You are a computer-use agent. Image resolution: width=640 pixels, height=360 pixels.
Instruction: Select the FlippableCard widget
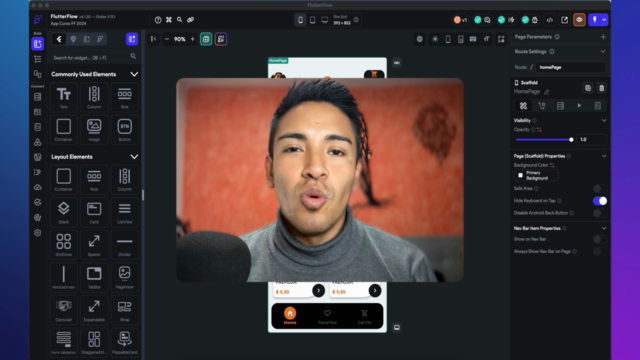pyautogui.click(x=124, y=343)
